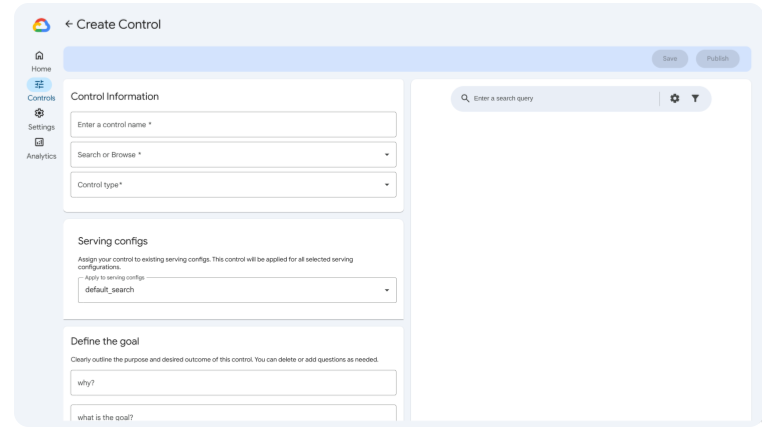Image resolution: width=762 pixels, height=431 pixels.
Task: Click the filter funnel icon in search bar
Action: [x=695, y=98]
